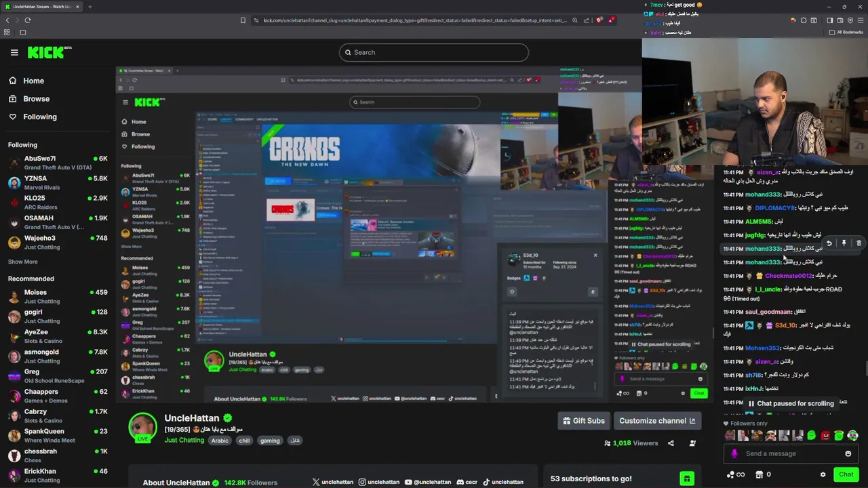Click the reply arrow on jugfdg message
Viewport: 868px width, 488px height.
click(829, 243)
